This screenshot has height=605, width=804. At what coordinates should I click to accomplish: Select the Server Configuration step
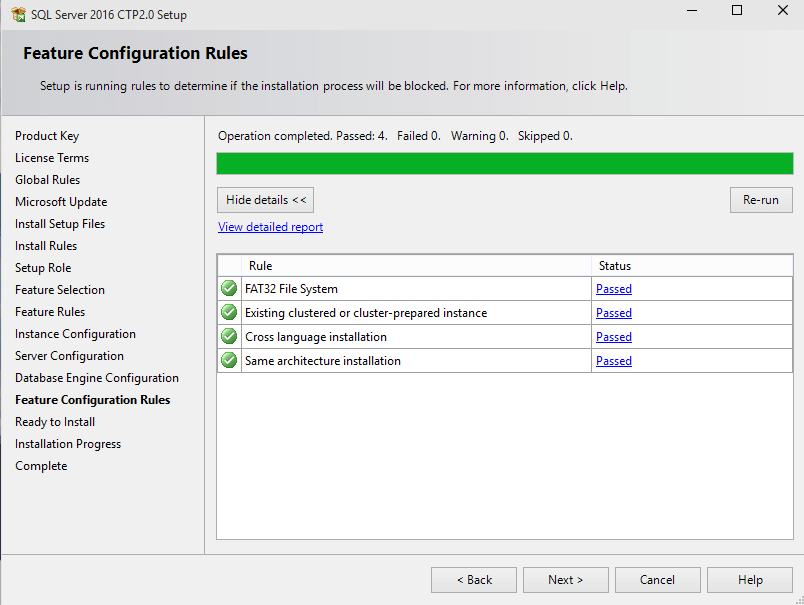[69, 356]
